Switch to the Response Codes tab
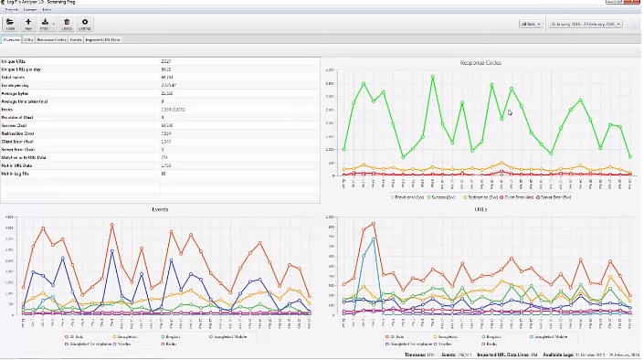Screen dimensions: 644x360 click(52, 40)
